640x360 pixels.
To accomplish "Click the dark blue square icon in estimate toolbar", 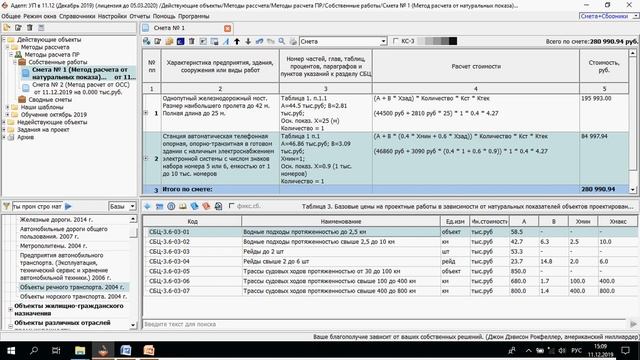I will point(180,41).
